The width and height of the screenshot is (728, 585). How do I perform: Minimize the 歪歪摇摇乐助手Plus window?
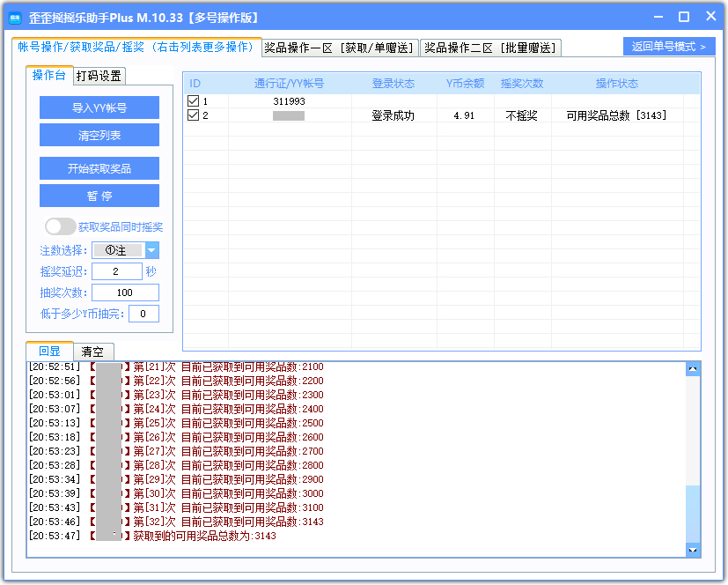(658, 18)
